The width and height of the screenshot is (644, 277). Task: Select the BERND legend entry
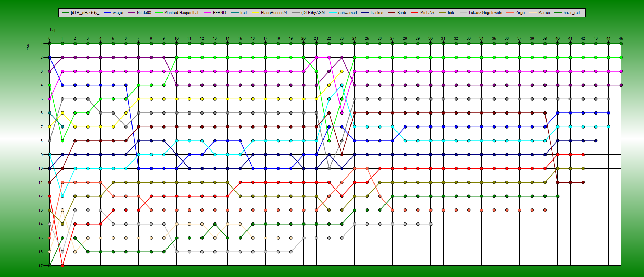(215, 13)
